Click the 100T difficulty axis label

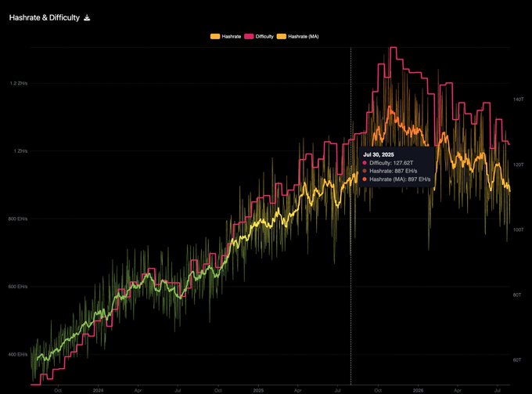[x=519, y=230]
